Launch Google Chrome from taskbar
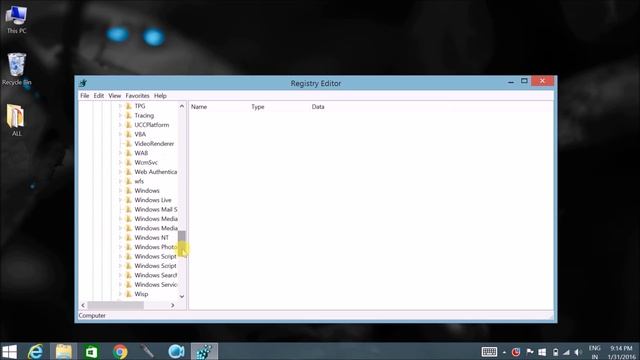The height and width of the screenshot is (360, 640). point(120,351)
